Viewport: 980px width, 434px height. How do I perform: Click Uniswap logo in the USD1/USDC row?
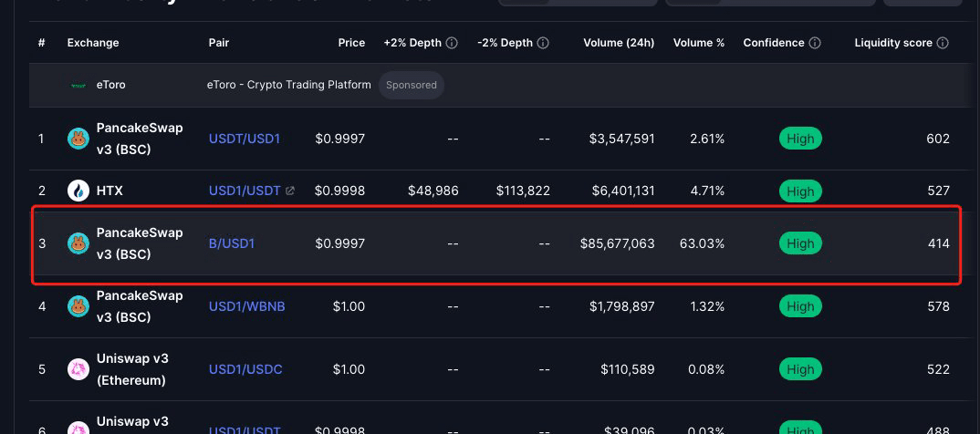[x=78, y=369]
